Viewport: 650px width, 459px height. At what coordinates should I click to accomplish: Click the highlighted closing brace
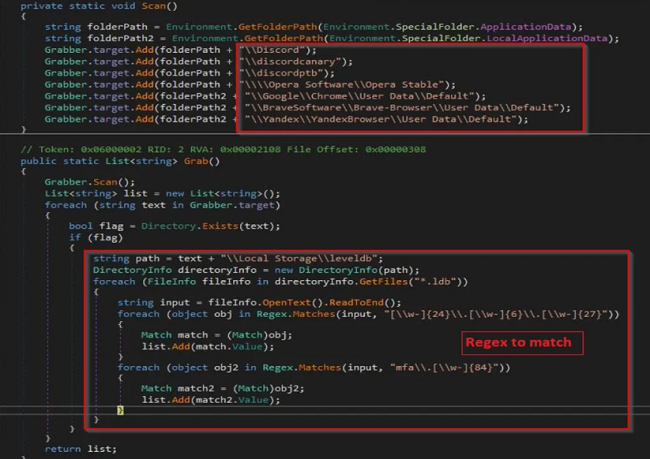click(x=120, y=410)
